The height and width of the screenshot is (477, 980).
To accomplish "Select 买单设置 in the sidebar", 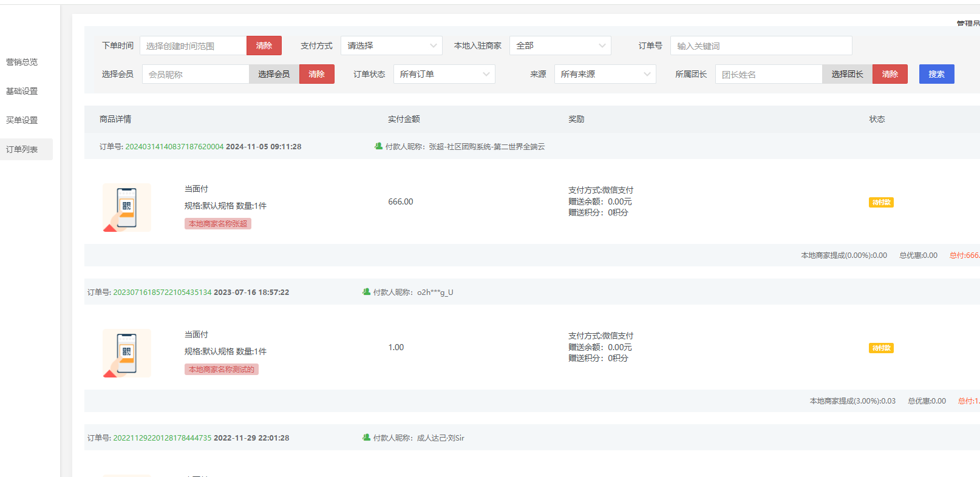I will pos(22,120).
